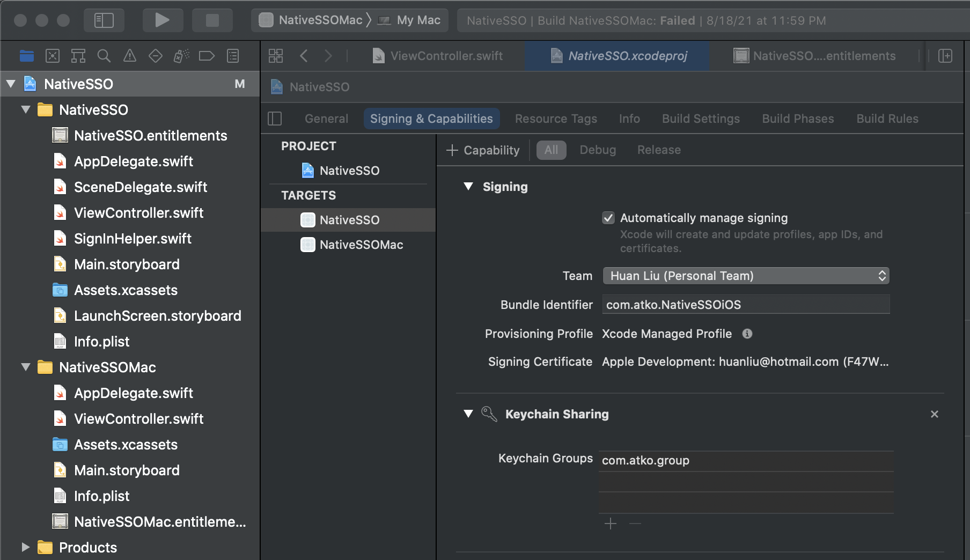Screen dimensions: 970x560
Task: Show the Breakpoint navigator icon
Action: 207,56
